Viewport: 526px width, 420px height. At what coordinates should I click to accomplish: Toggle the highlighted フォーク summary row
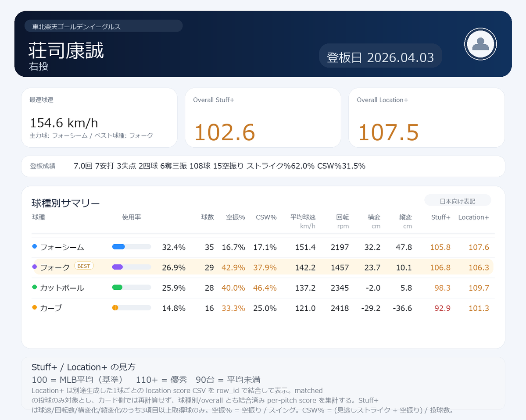263,267
